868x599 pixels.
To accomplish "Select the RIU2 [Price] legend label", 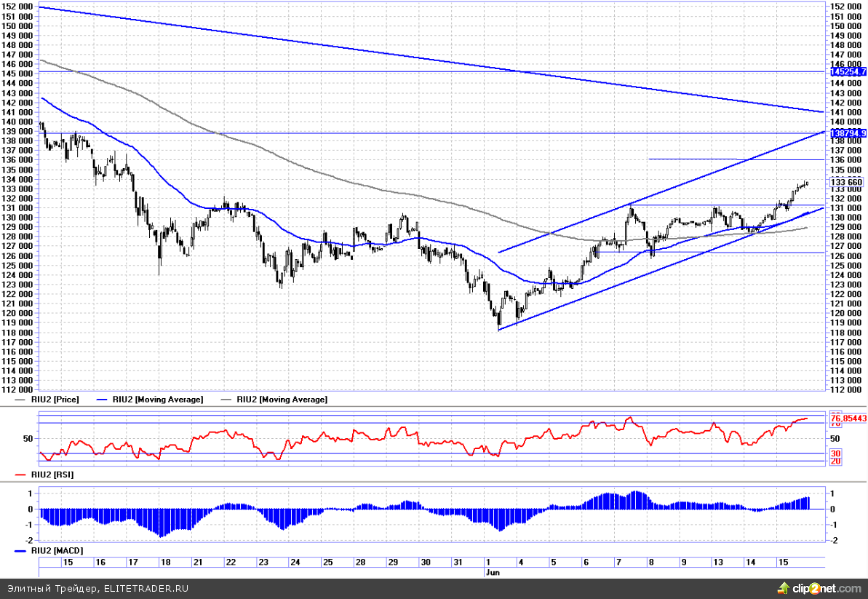I will (56, 399).
